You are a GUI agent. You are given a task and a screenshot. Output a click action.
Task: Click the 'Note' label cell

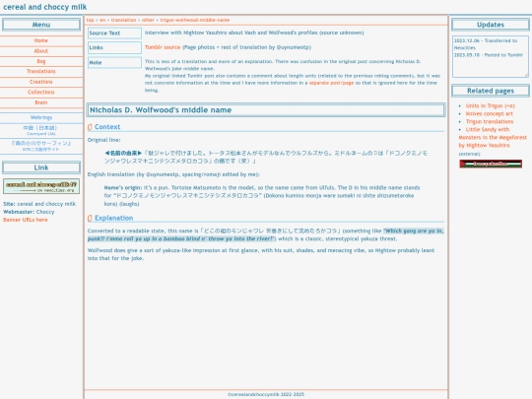tap(114, 63)
